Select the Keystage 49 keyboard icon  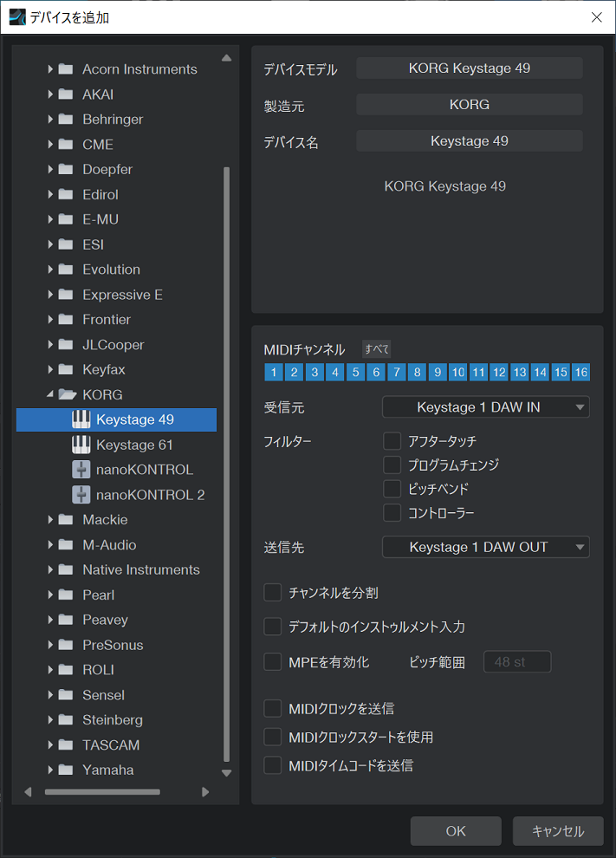coord(81,419)
